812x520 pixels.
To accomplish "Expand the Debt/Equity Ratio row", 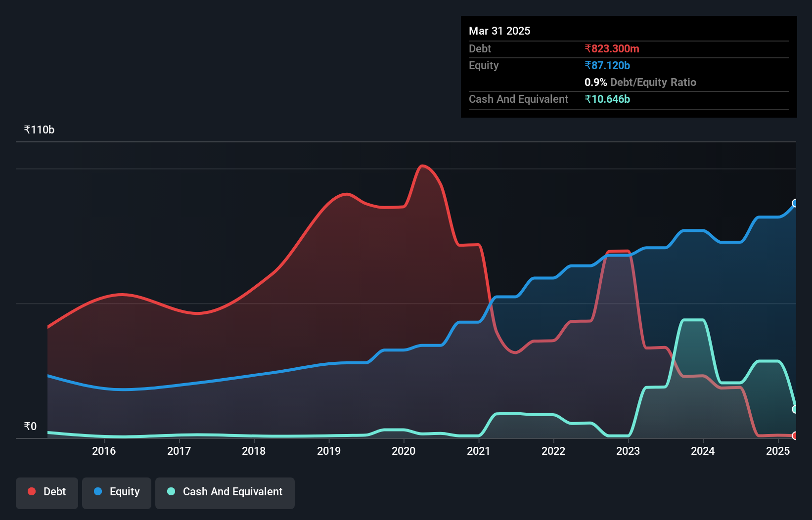I will tap(640, 82).
